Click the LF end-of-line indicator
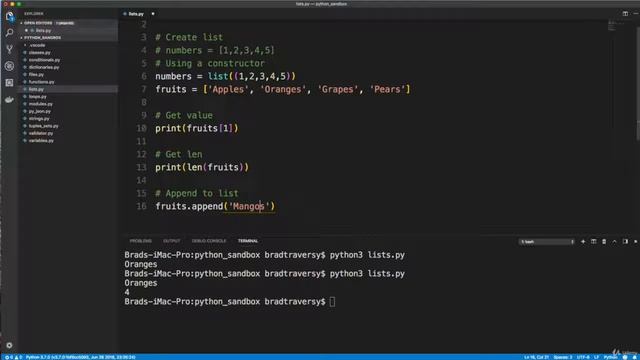The height and width of the screenshot is (360, 640). click(596, 357)
